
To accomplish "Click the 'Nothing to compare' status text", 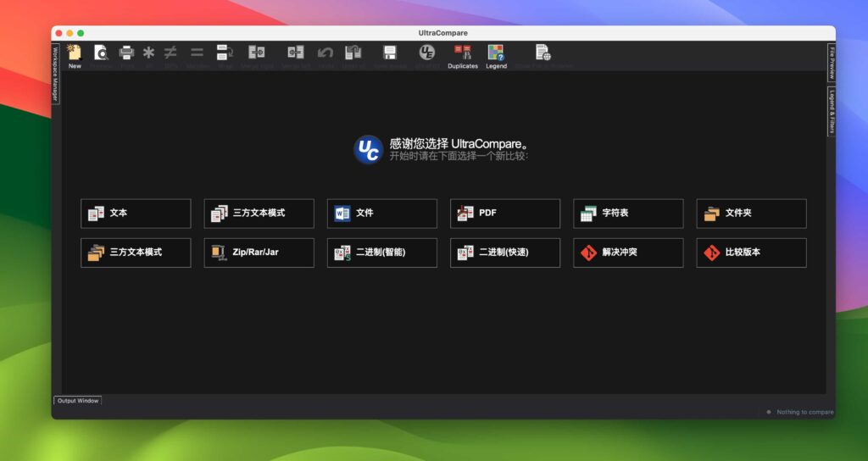I will (804, 412).
